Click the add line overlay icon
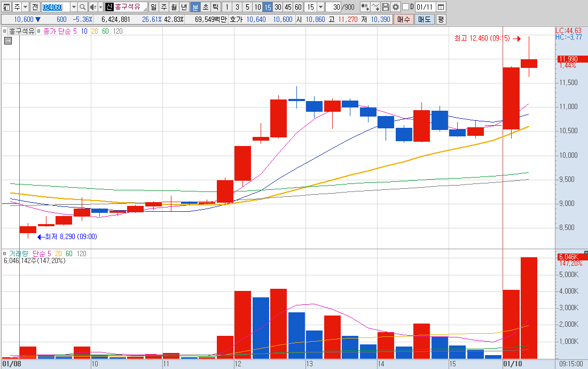 (375, 7)
